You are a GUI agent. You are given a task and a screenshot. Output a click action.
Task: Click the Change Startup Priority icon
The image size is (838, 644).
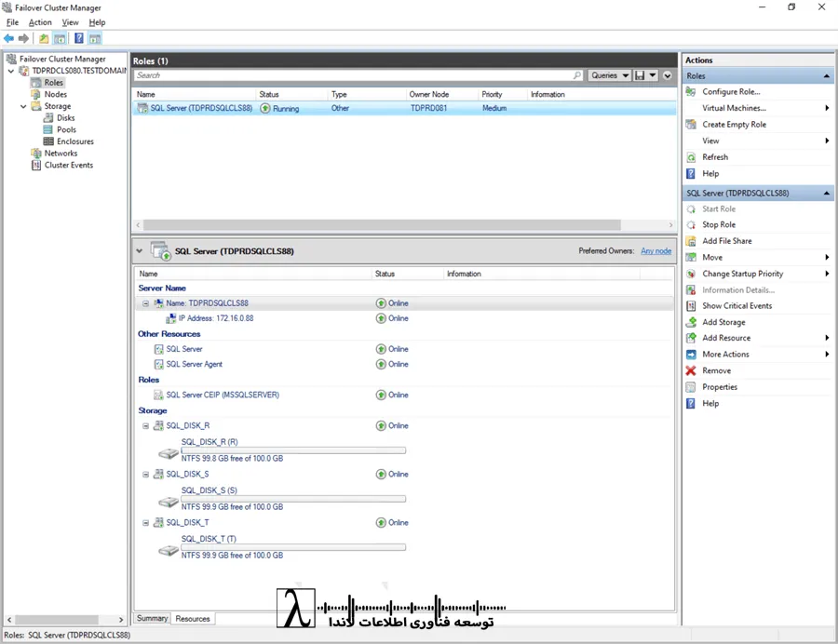691,274
